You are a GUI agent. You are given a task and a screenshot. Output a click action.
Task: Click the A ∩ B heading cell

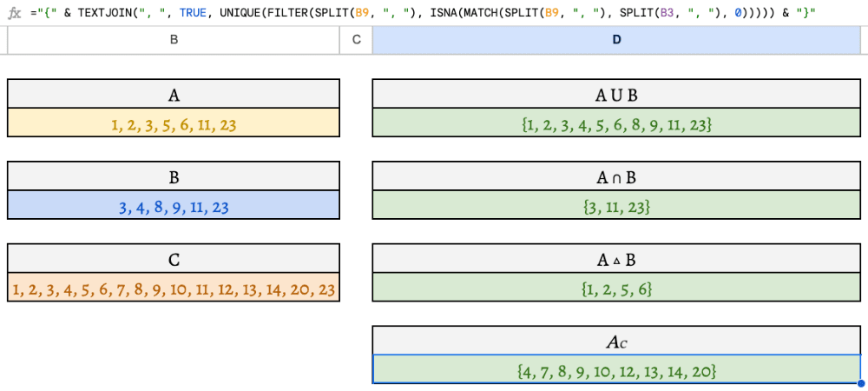pos(616,176)
